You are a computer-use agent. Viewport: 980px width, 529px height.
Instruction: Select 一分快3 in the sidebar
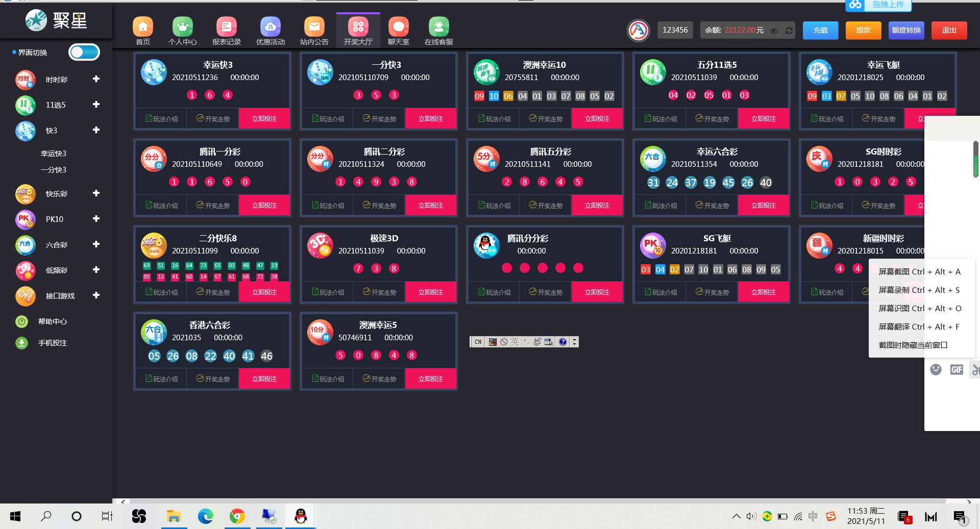click(x=54, y=170)
